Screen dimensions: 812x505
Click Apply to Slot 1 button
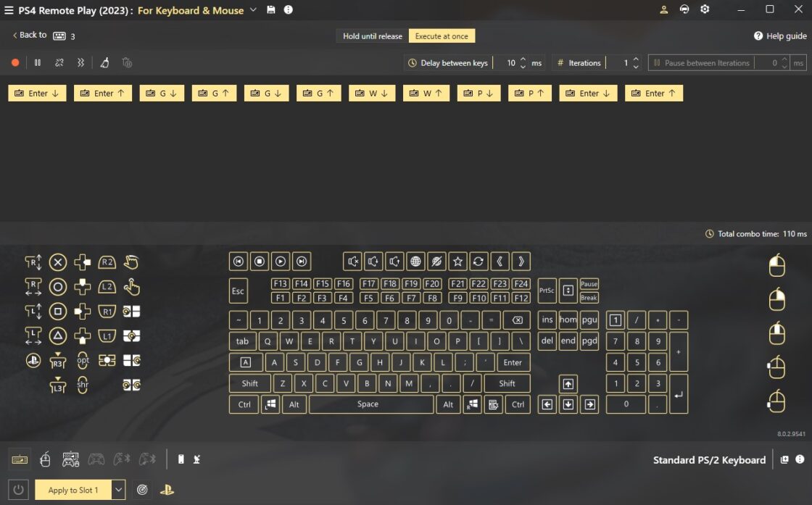click(73, 490)
